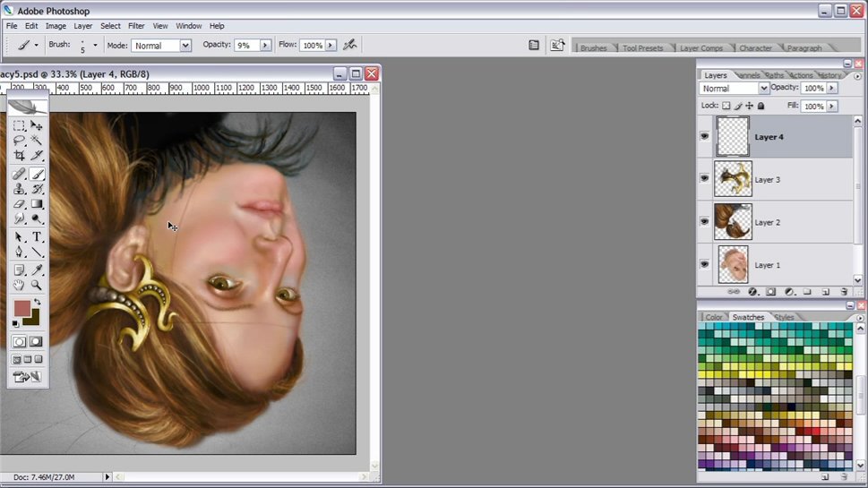Select the Healing Brush tool
868x488 pixels.
pyautogui.click(x=19, y=175)
